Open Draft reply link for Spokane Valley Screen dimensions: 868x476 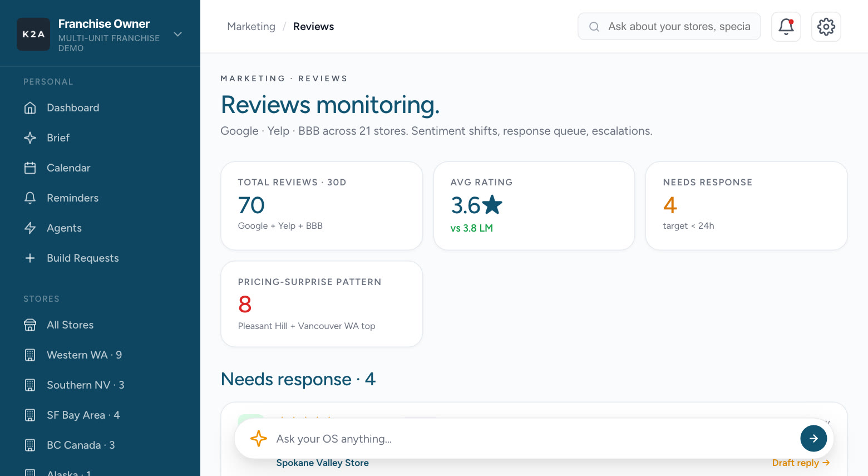point(801,463)
